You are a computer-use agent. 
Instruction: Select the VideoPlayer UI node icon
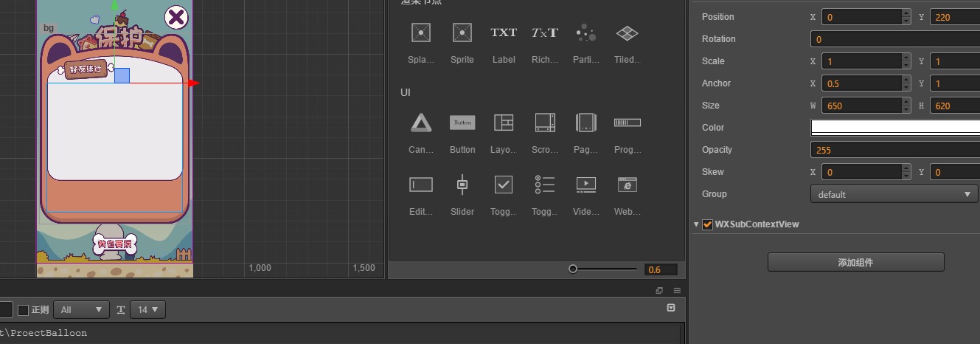click(x=586, y=185)
